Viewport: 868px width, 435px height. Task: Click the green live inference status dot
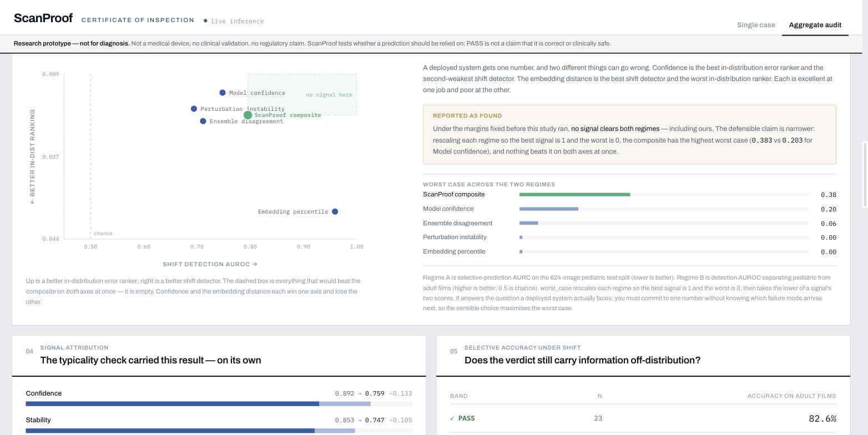click(x=205, y=21)
